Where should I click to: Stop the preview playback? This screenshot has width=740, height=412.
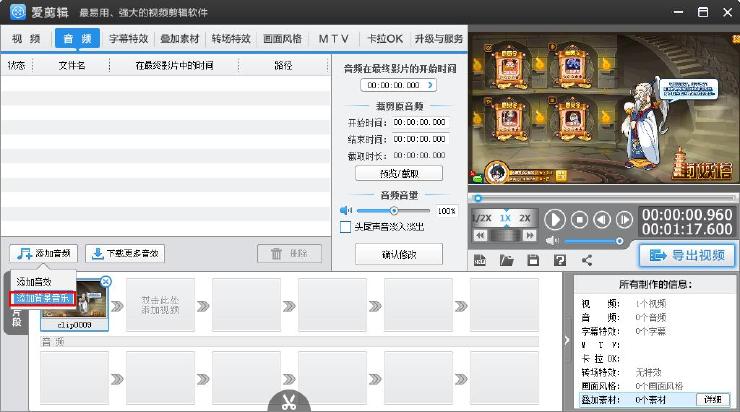[580, 219]
